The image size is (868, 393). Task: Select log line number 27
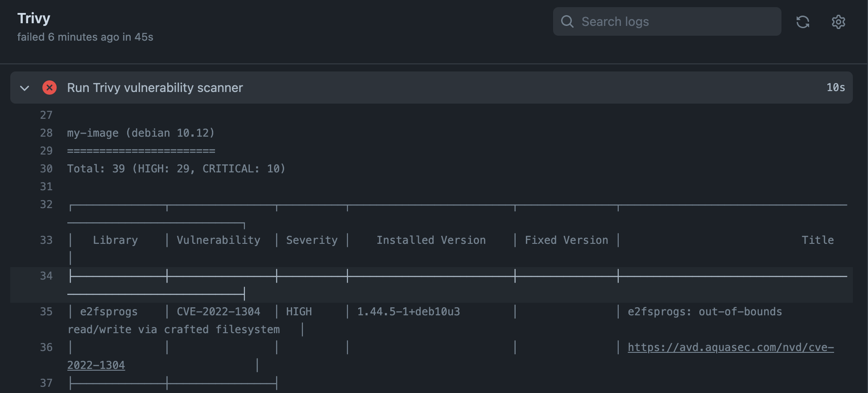tap(46, 115)
